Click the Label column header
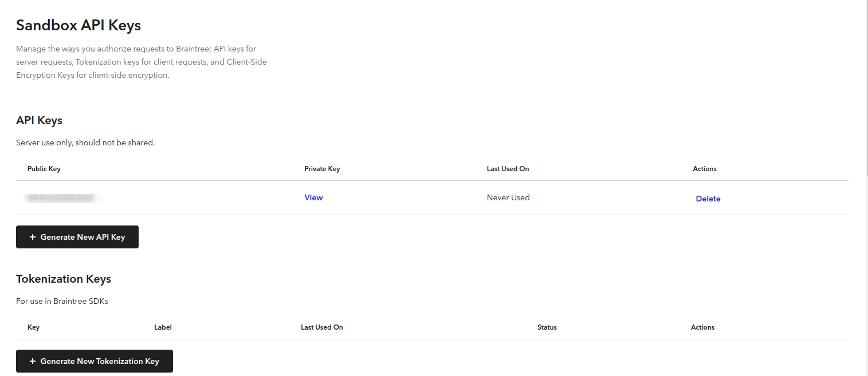 [163, 327]
